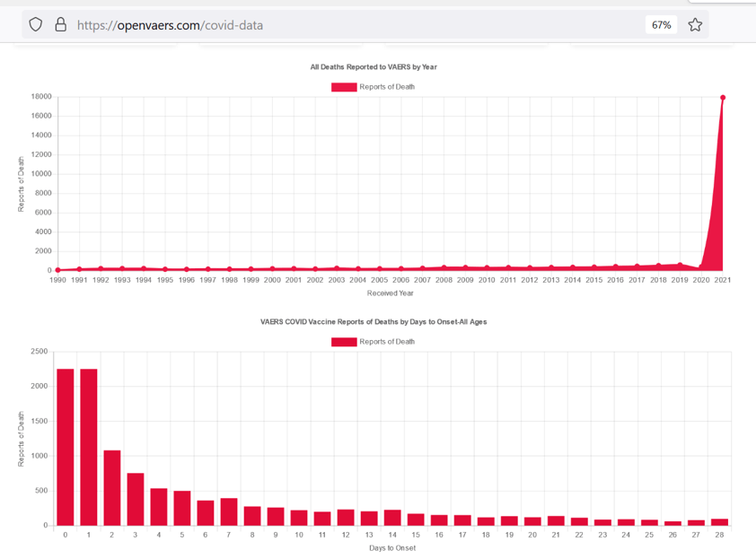Click the bar for day 7 onset
756x559 pixels.
tap(229, 511)
